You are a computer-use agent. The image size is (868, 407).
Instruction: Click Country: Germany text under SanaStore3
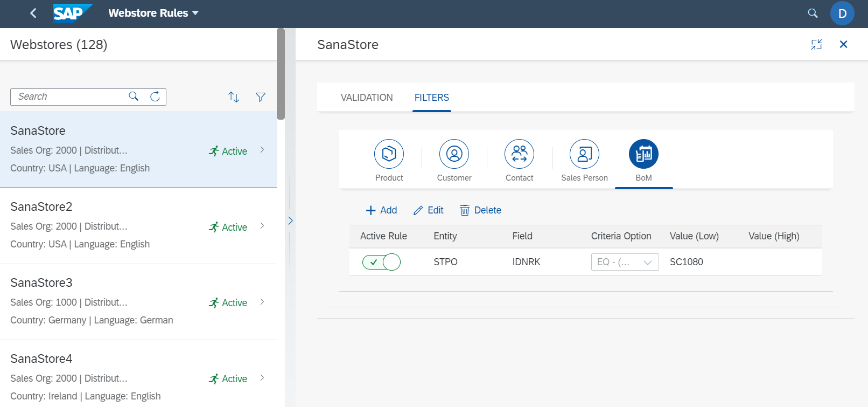tap(48, 320)
